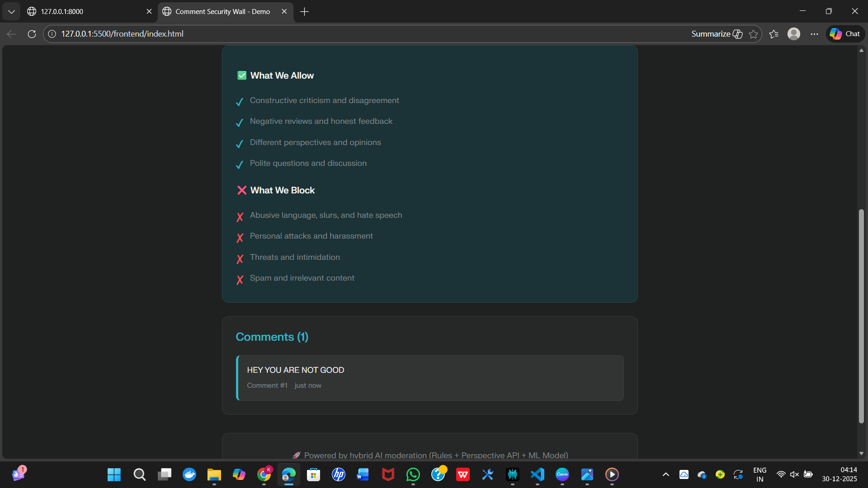Refresh the page with reload icon
The height and width of the screenshot is (488, 868).
click(x=32, y=34)
